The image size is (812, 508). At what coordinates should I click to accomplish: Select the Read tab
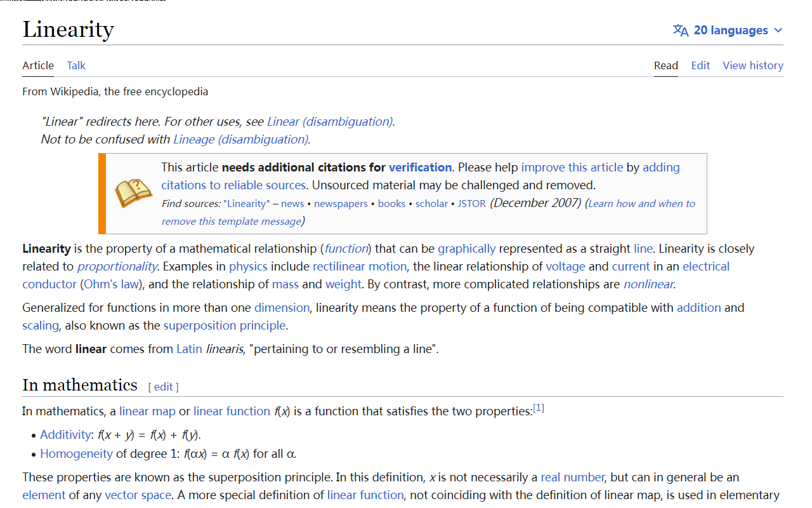(x=666, y=65)
